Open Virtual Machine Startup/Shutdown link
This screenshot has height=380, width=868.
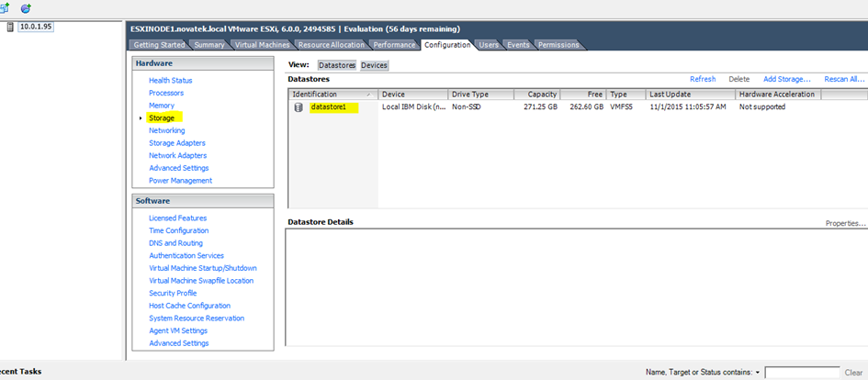coord(203,268)
